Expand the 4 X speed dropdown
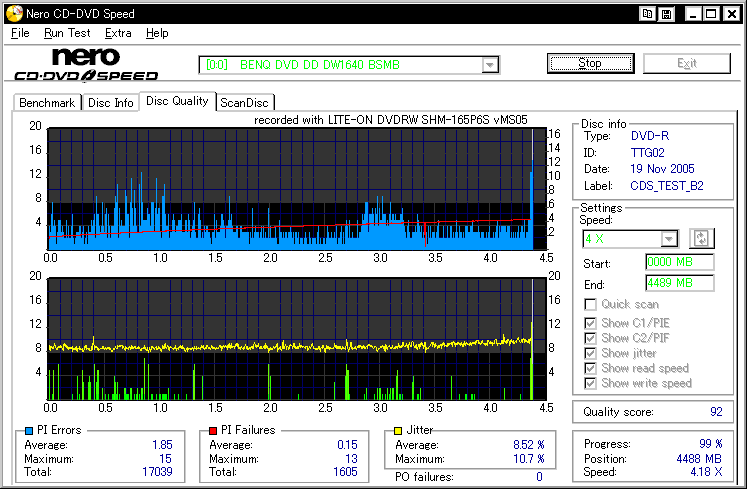Image resolution: width=747 pixels, height=489 pixels. pos(669,238)
